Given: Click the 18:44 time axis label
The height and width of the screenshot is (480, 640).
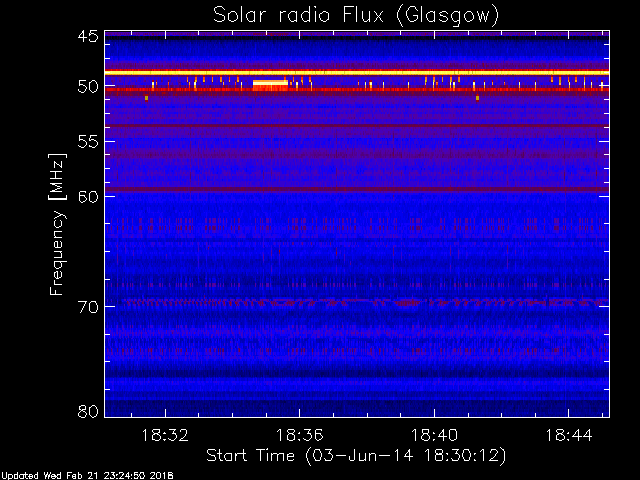Looking at the screenshot, I should (x=569, y=435).
